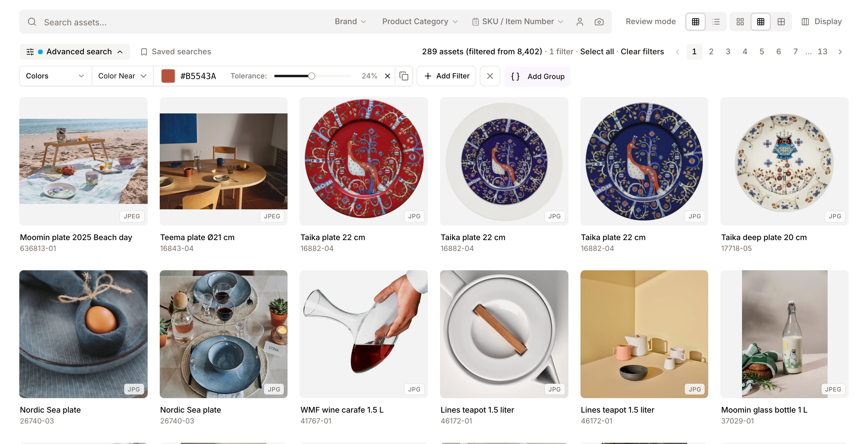Click the #B5543A color swatch
868x444 pixels.
pos(168,76)
